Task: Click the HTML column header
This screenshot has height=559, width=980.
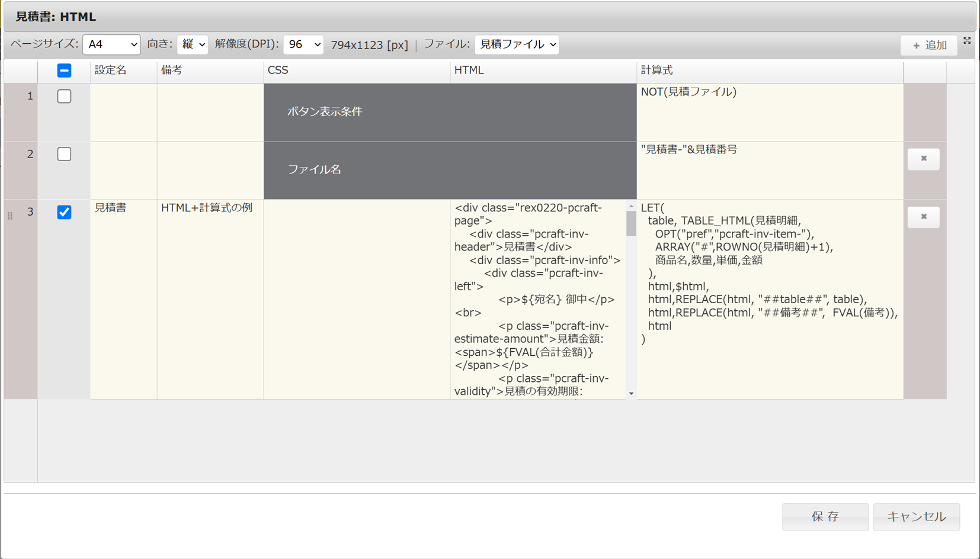Action: point(543,70)
